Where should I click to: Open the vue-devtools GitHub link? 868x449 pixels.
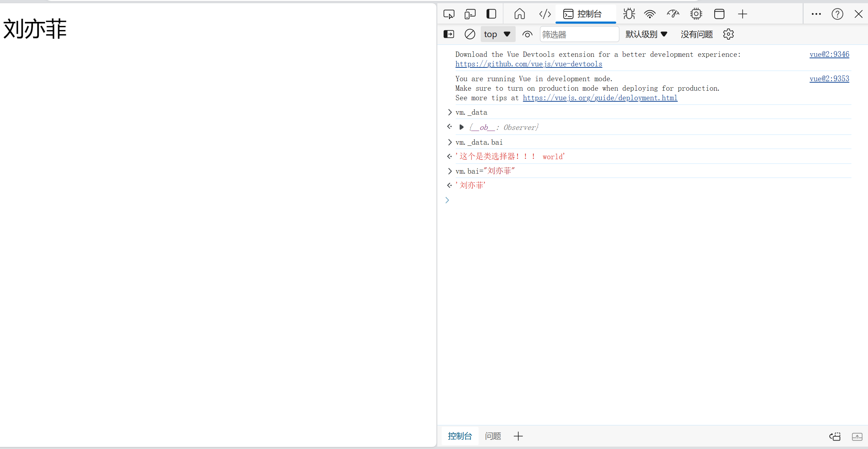[x=528, y=64]
